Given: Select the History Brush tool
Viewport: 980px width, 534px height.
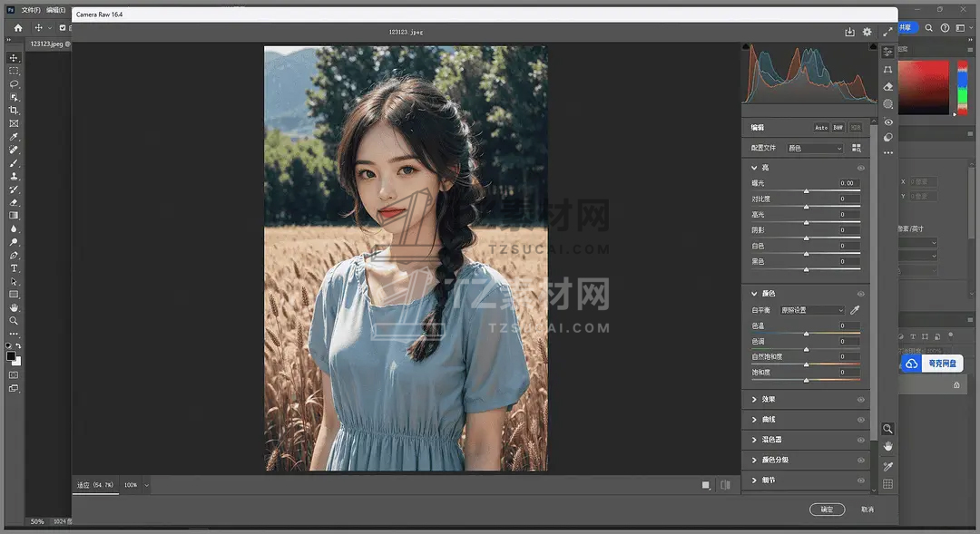Looking at the screenshot, I should [x=14, y=189].
